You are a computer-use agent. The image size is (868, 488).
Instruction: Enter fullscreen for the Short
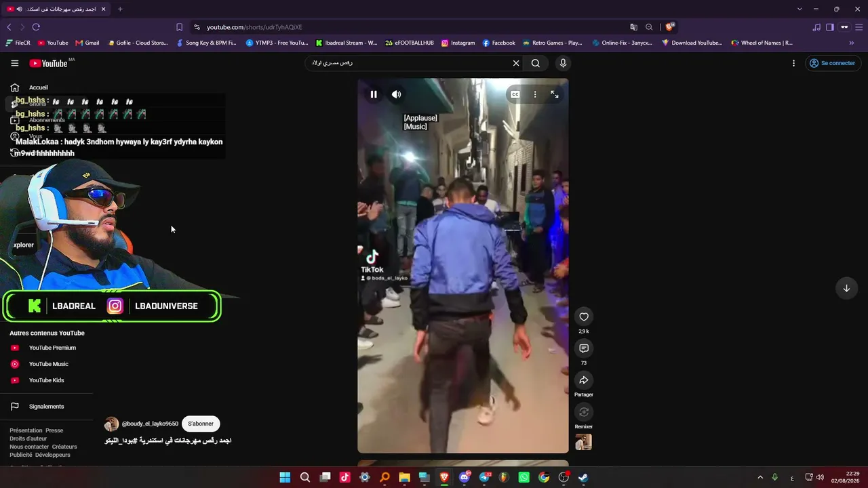555,94
